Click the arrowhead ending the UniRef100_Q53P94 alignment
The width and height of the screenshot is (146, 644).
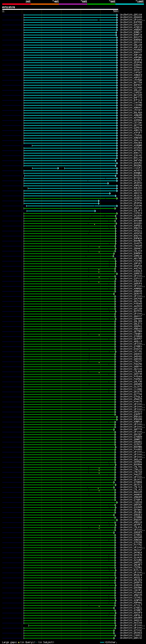(99, 203)
